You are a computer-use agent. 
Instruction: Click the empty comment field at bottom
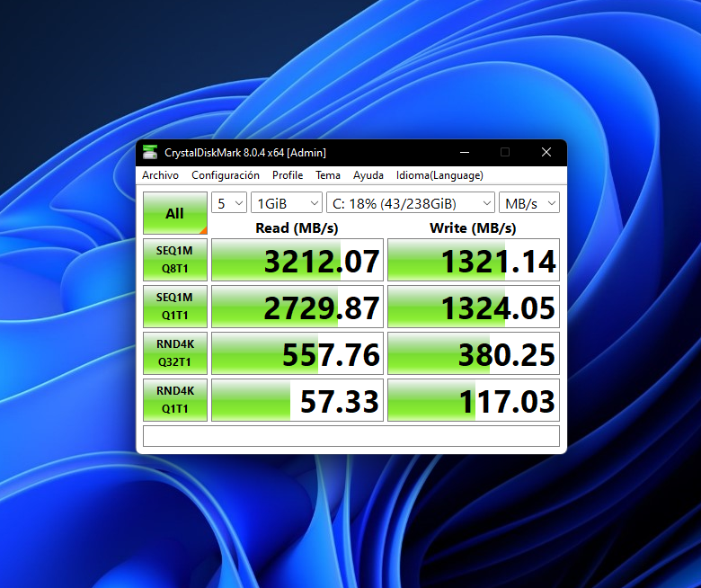pos(350,436)
